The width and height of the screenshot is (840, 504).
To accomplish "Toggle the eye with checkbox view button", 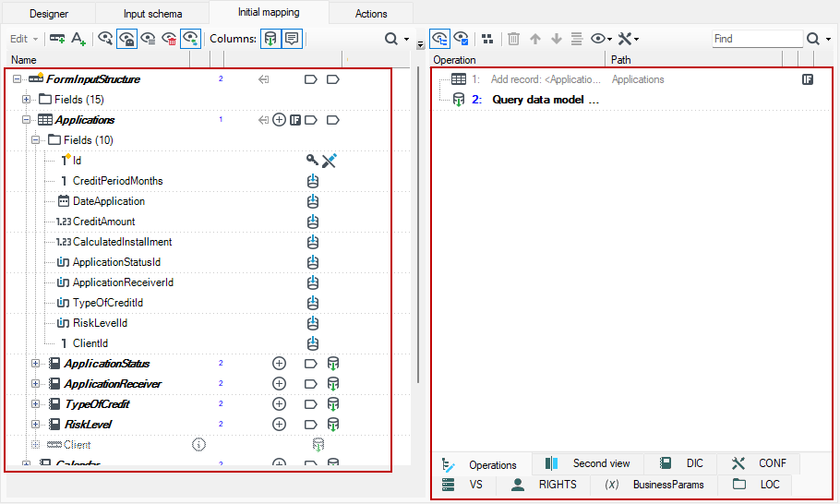I will point(462,39).
